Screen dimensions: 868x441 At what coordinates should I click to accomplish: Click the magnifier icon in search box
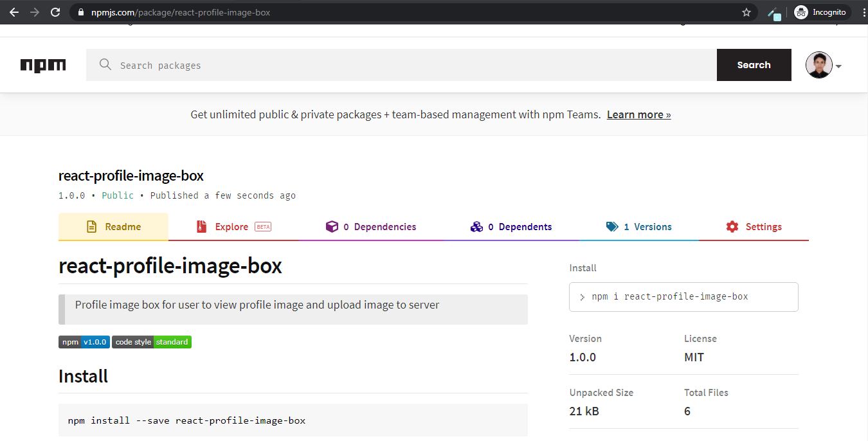(105, 64)
